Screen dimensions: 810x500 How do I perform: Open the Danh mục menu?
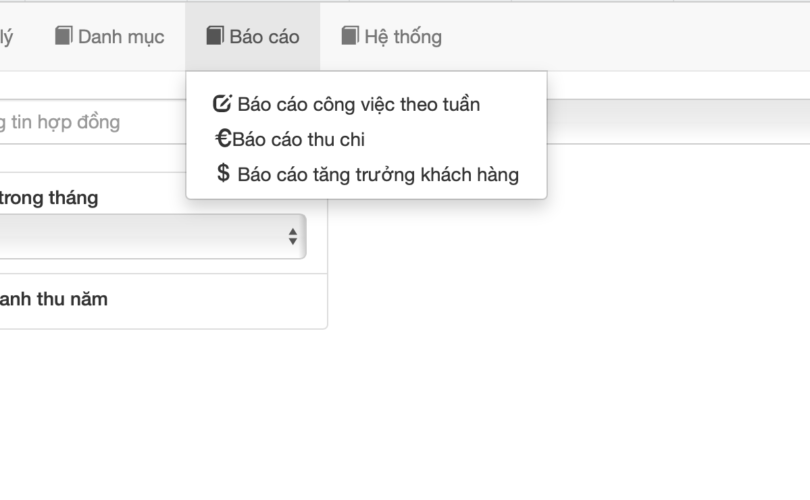[x=110, y=37]
